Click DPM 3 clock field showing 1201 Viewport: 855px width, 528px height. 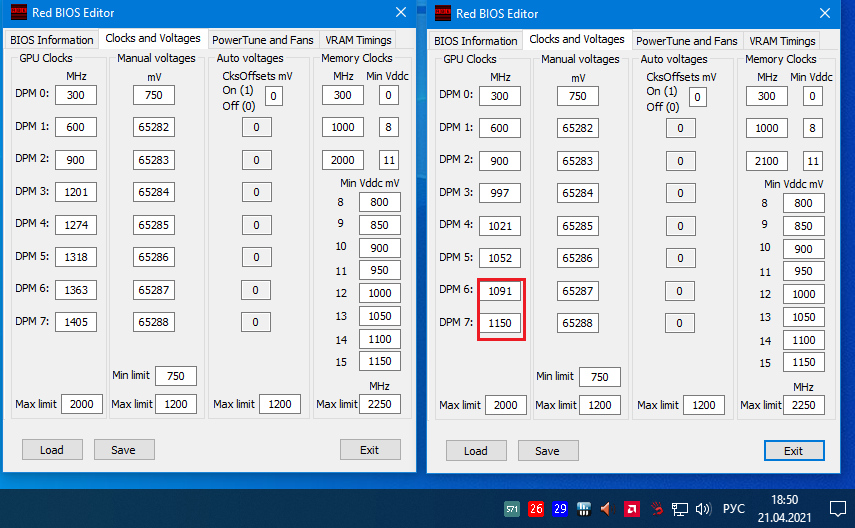[x=76, y=192]
